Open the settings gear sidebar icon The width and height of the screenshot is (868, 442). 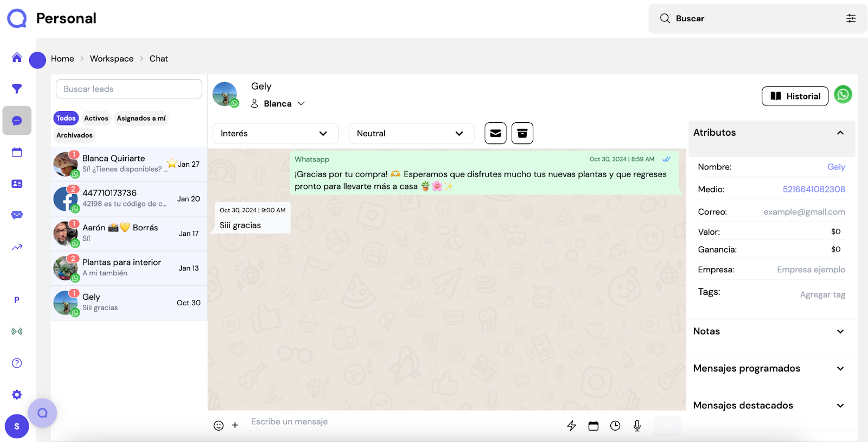(x=17, y=394)
